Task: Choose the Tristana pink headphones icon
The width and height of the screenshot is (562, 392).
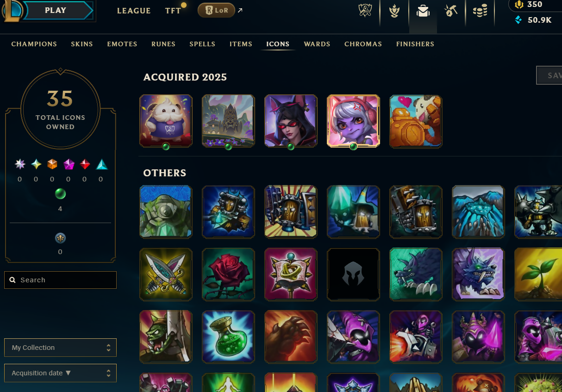Action: coord(353,121)
